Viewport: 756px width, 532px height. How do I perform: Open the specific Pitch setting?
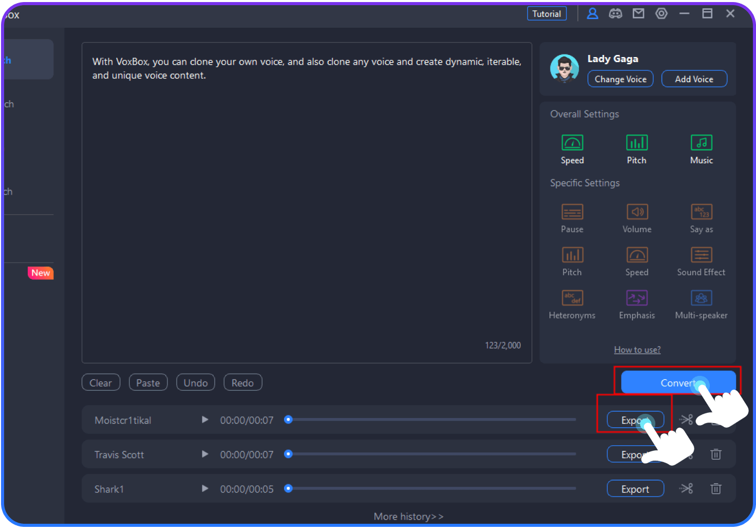coord(572,261)
